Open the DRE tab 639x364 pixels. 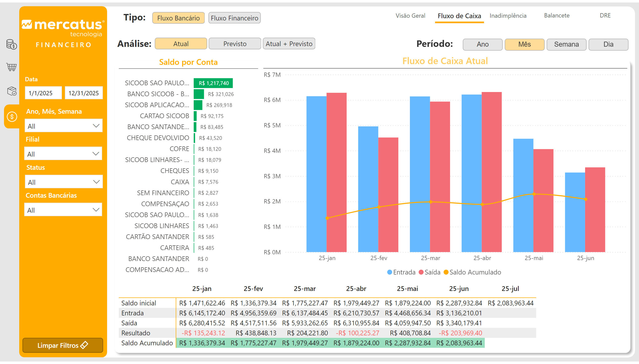pos(605,16)
